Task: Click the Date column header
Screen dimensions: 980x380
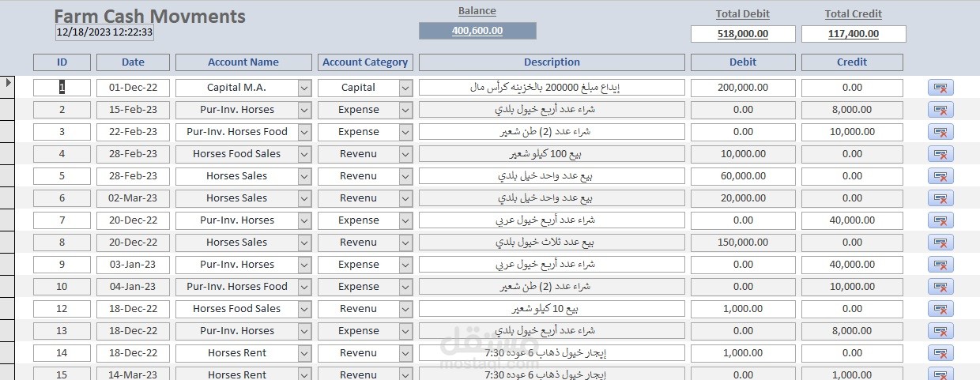Action: (x=133, y=62)
